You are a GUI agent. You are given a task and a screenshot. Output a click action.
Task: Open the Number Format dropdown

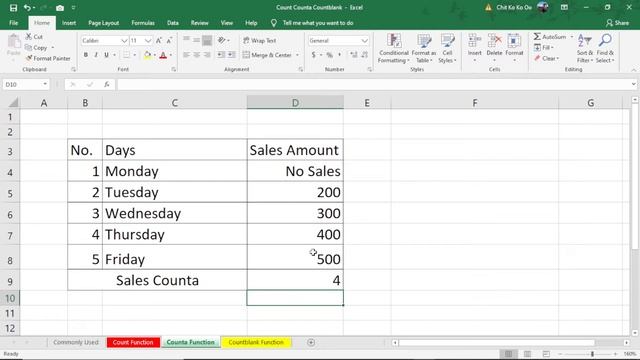[x=364, y=40]
